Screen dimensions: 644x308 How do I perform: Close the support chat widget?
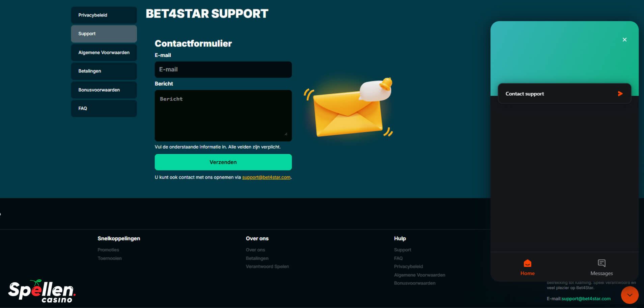pos(624,40)
